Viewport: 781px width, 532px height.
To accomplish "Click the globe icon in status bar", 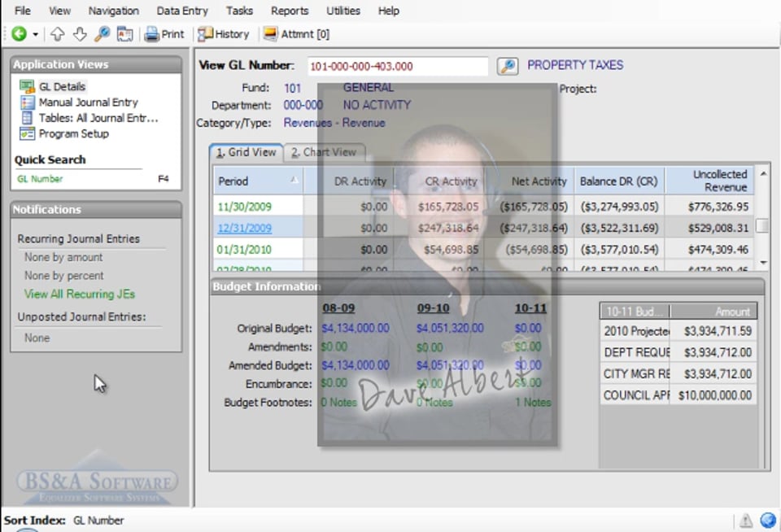I will [768, 520].
